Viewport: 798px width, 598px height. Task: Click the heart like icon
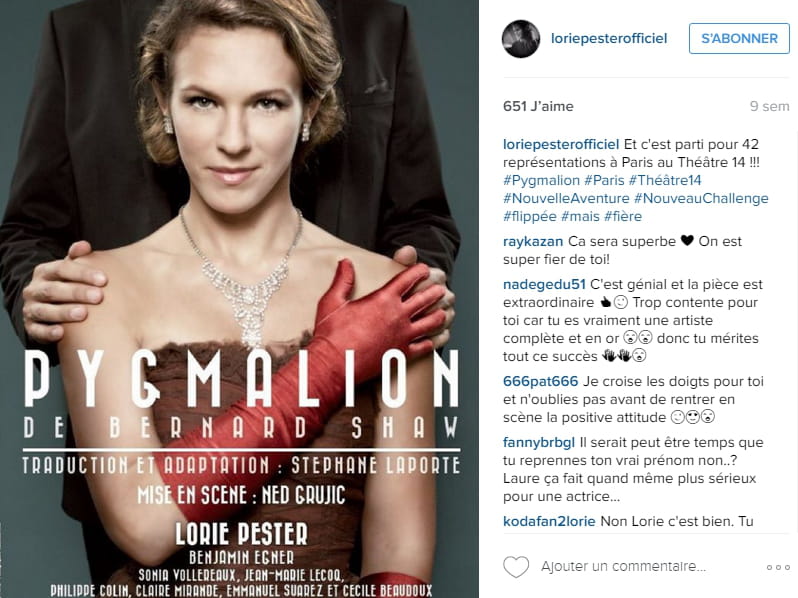516,566
